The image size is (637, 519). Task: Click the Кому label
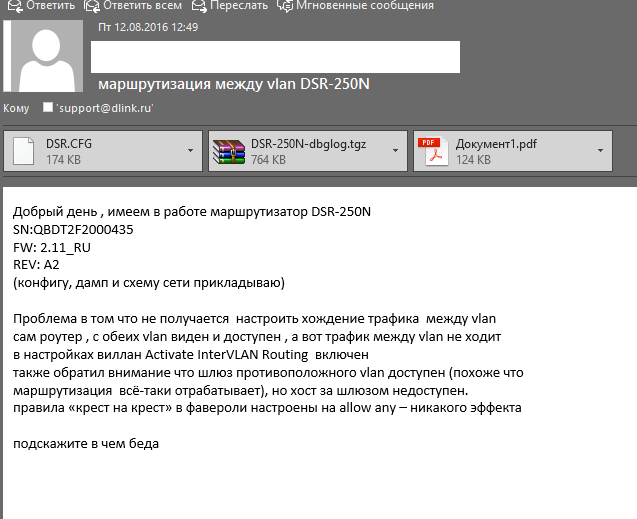click(16, 108)
